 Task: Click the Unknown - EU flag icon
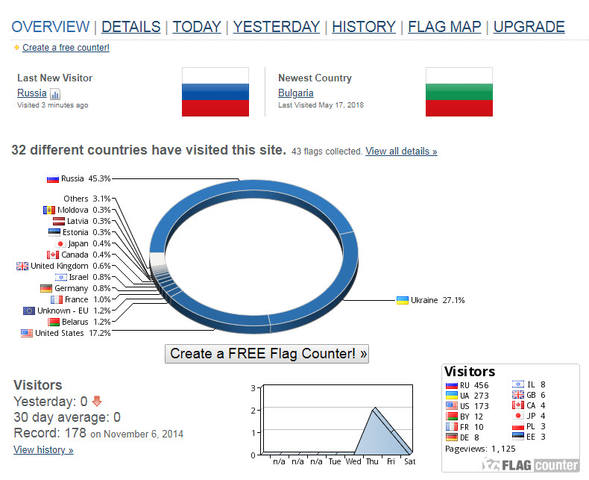[x=29, y=311]
